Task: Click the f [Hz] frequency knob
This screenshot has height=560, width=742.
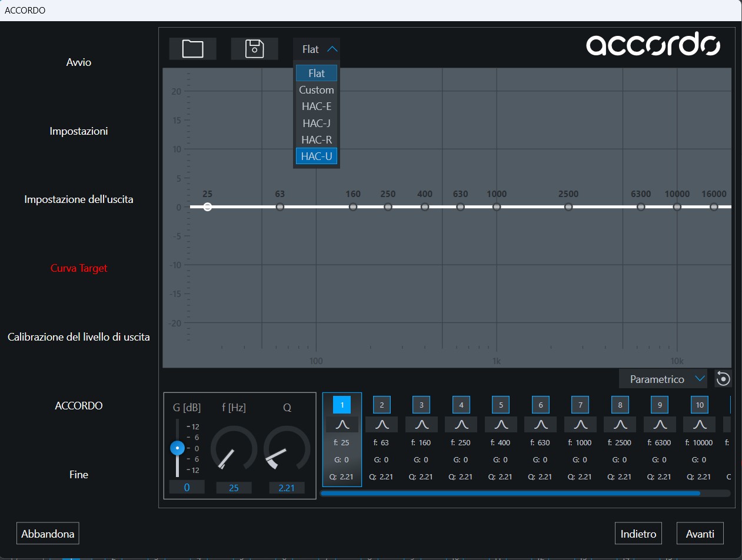Action: (234, 448)
